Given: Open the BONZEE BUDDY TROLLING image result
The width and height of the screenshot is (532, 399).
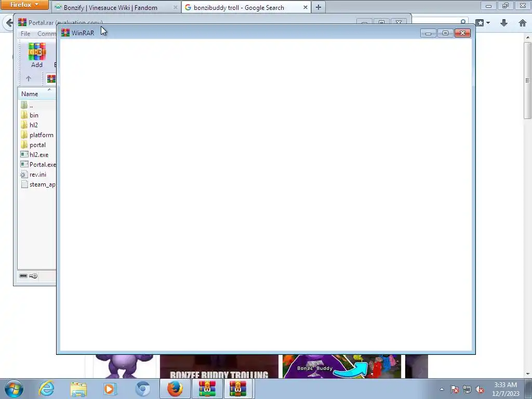Looking at the screenshot, I should [x=219, y=366].
